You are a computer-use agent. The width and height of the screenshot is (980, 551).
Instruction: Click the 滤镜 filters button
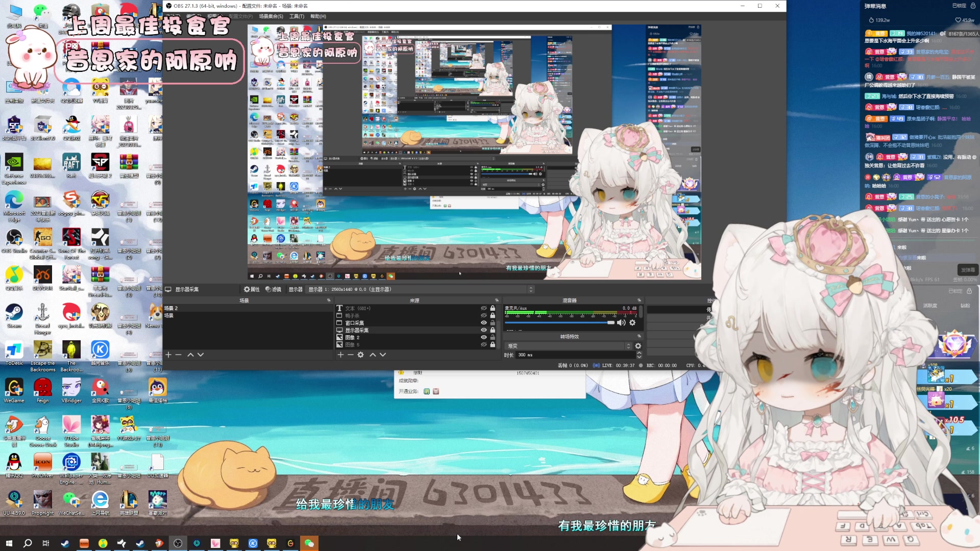pos(273,289)
